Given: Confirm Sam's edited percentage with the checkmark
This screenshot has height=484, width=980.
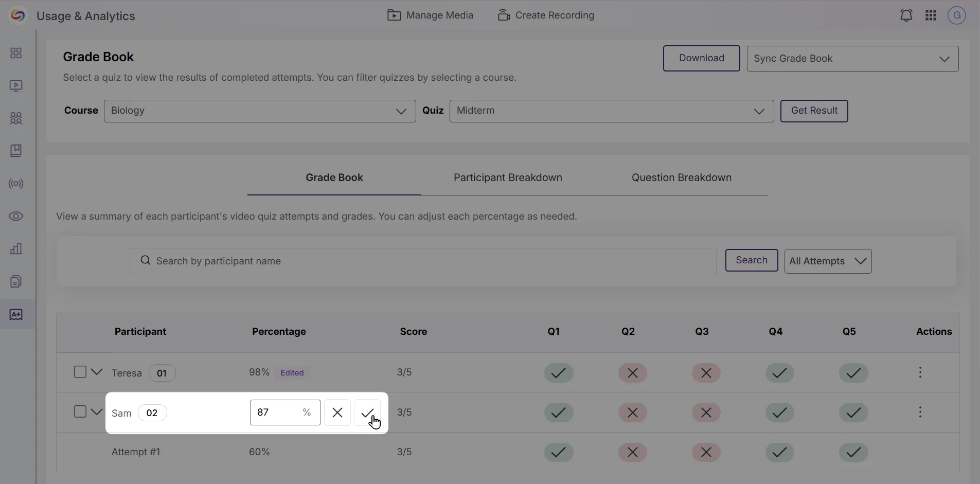Looking at the screenshot, I should pyautogui.click(x=368, y=413).
